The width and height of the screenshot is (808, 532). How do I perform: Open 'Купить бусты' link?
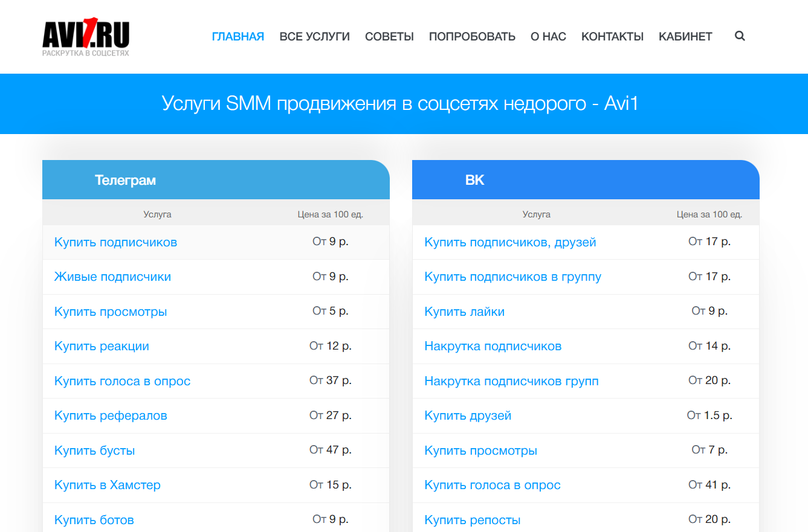(94, 450)
